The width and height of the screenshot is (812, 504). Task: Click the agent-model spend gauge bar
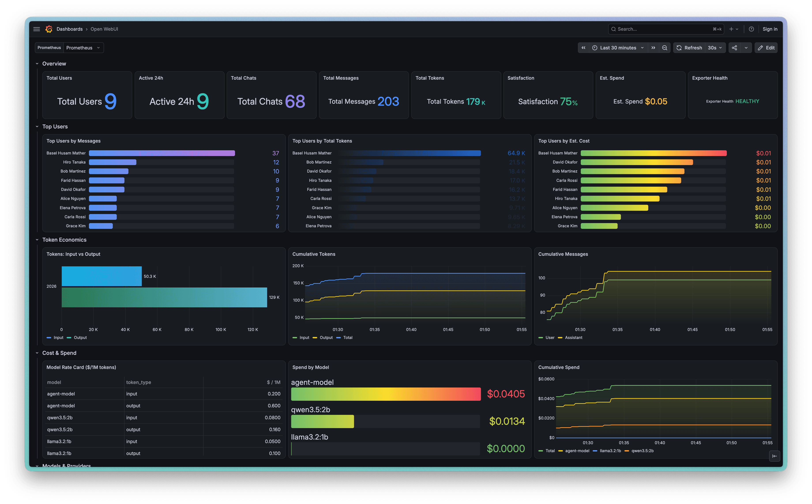pyautogui.click(x=386, y=394)
